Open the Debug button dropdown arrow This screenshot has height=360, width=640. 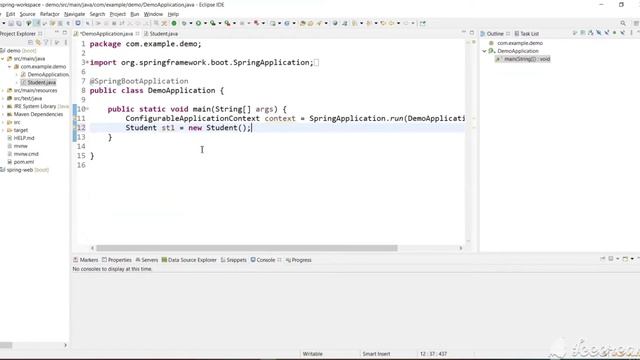click(x=191, y=23)
